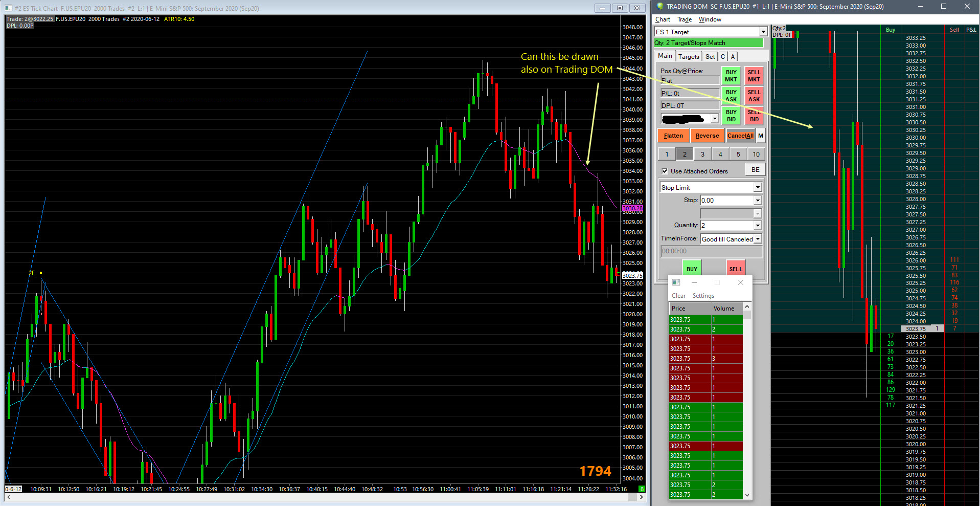Image resolution: width=980 pixels, height=506 pixels.
Task: Click the Qty: 2 Target/Stops Match status bar
Action: (709, 43)
